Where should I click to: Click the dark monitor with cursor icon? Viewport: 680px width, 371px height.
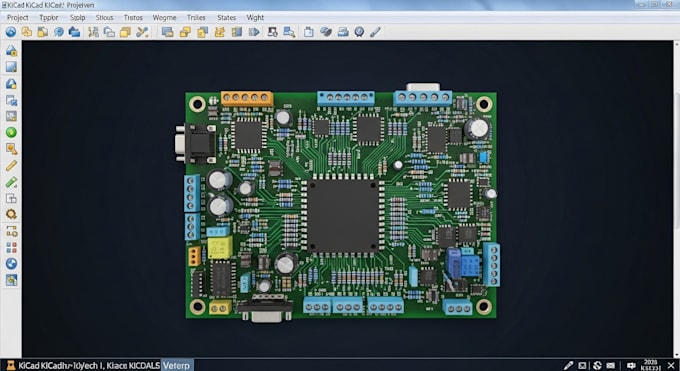pyautogui.click(x=272, y=32)
